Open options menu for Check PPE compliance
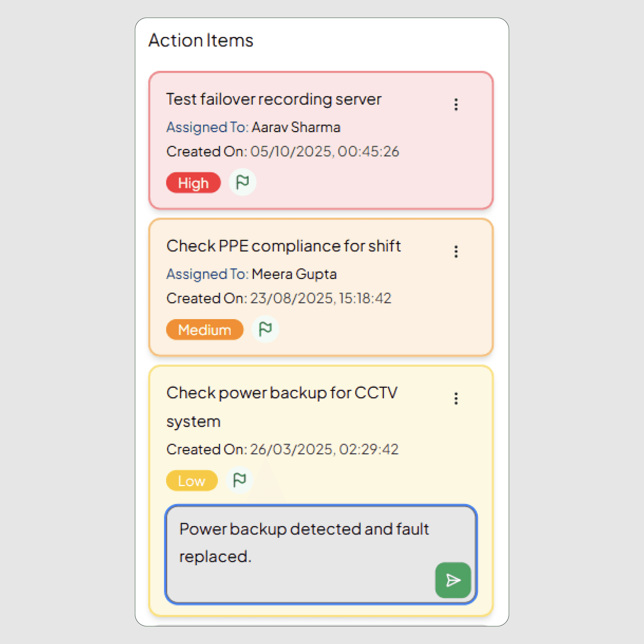 point(456,251)
